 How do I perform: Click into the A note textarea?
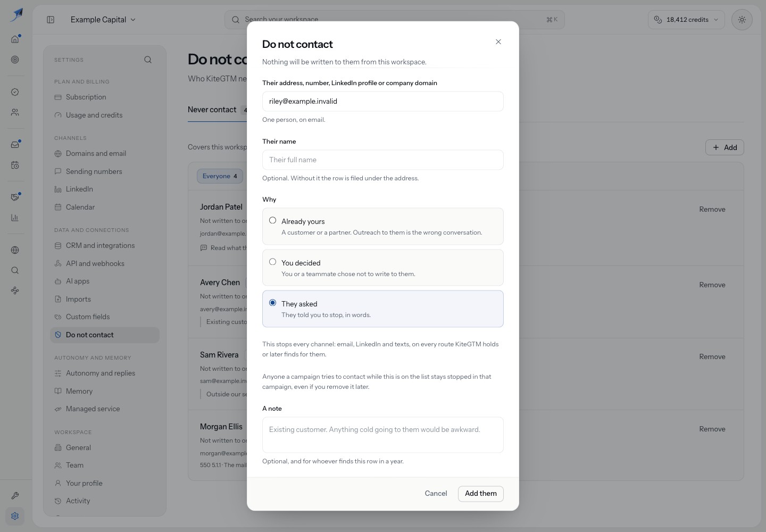coord(383,435)
